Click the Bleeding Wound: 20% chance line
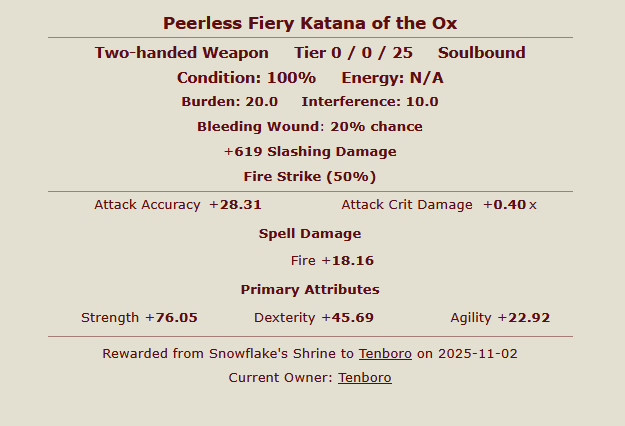Screen dimensions: 625x426 [x=310, y=127]
